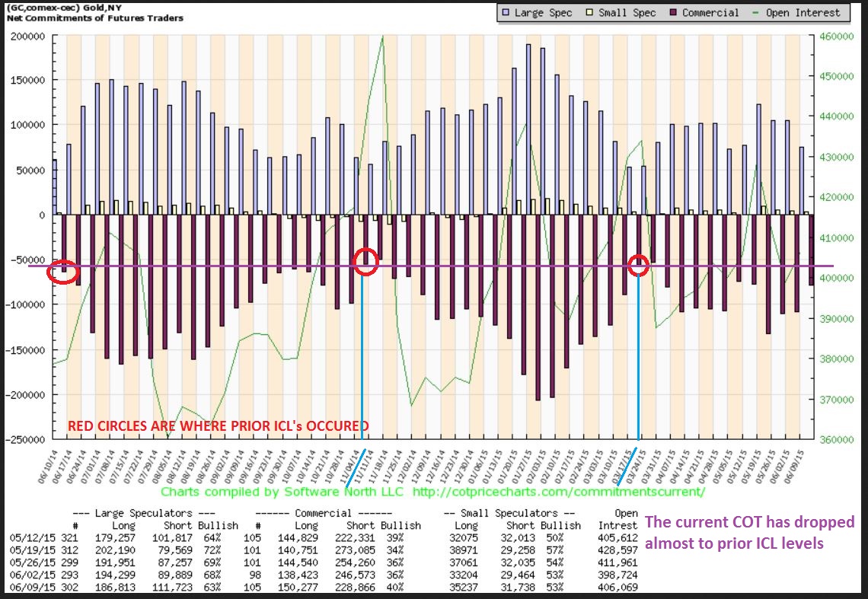Viewport: 868px width, 599px height.
Task: Click the 'RED CIRCLES ARE WHERE PRIOR ICL's OCCURED' note
Action: click(x=219, y=425)
